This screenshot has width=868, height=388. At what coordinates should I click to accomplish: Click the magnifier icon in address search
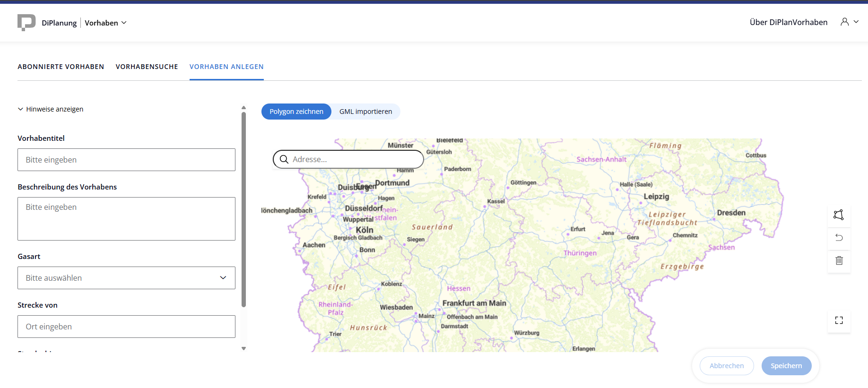tap(284, 159)
